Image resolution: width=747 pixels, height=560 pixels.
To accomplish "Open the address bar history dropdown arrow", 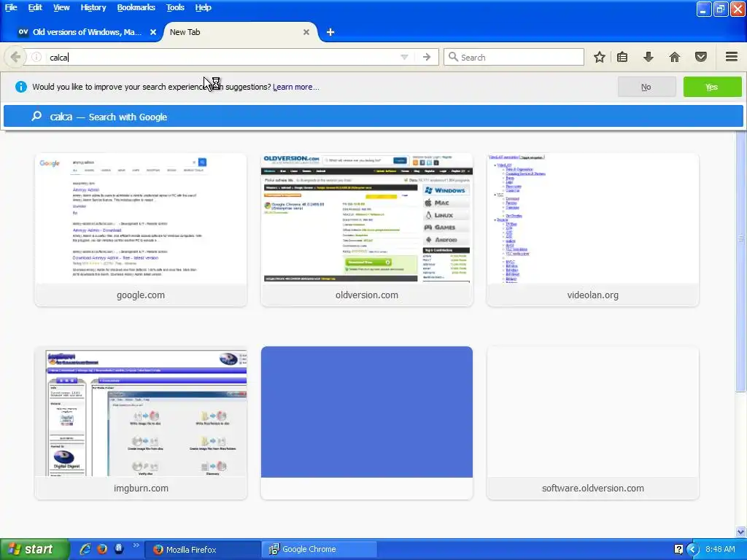I will tap(404, 57).
